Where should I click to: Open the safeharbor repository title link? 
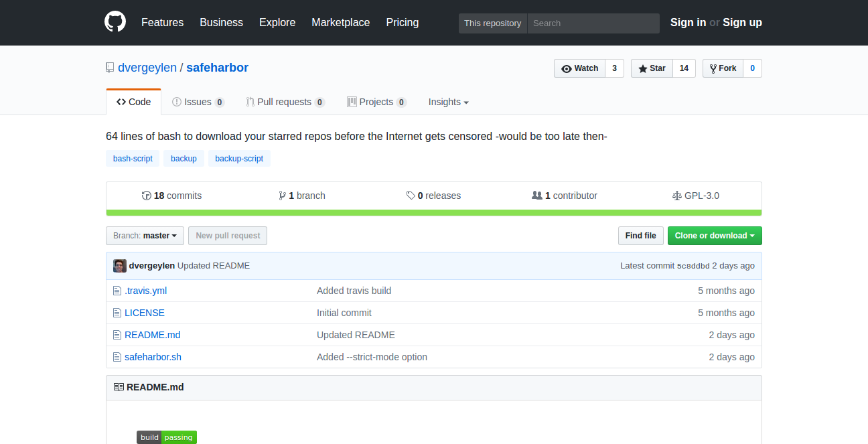(217, 68)
